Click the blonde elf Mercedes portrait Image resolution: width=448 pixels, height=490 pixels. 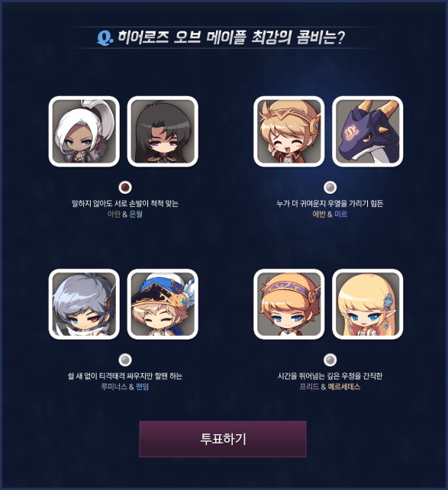pos(367,304)
